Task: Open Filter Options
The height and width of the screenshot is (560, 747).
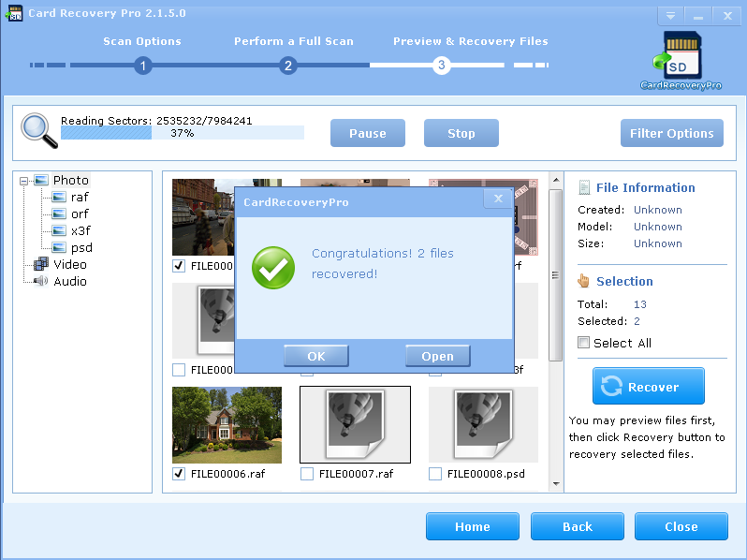Action: (672, 133)
